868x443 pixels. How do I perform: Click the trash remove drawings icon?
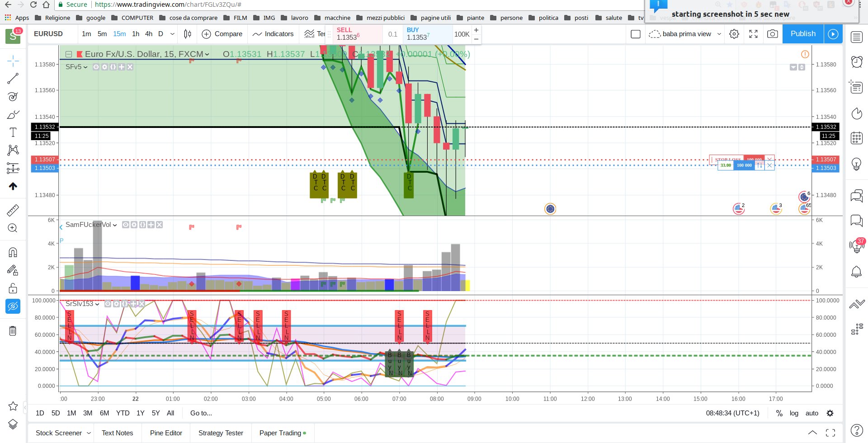[x=13, y=331]
